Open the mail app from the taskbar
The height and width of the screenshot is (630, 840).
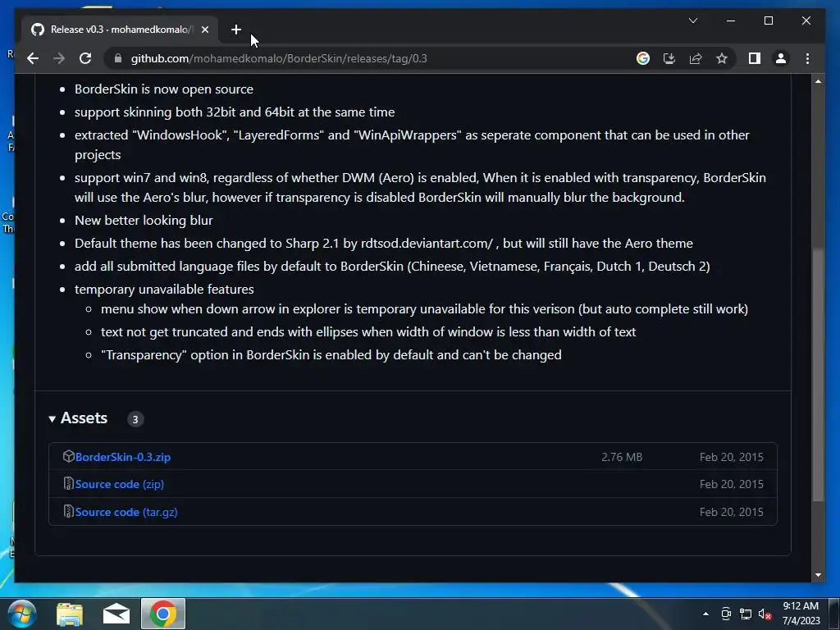tap(116, 614)
